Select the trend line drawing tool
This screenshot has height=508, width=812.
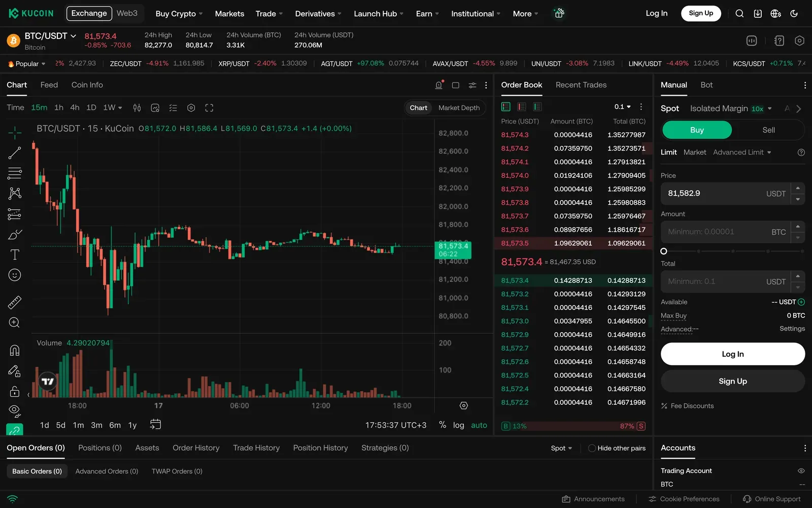tap(15, 153)
